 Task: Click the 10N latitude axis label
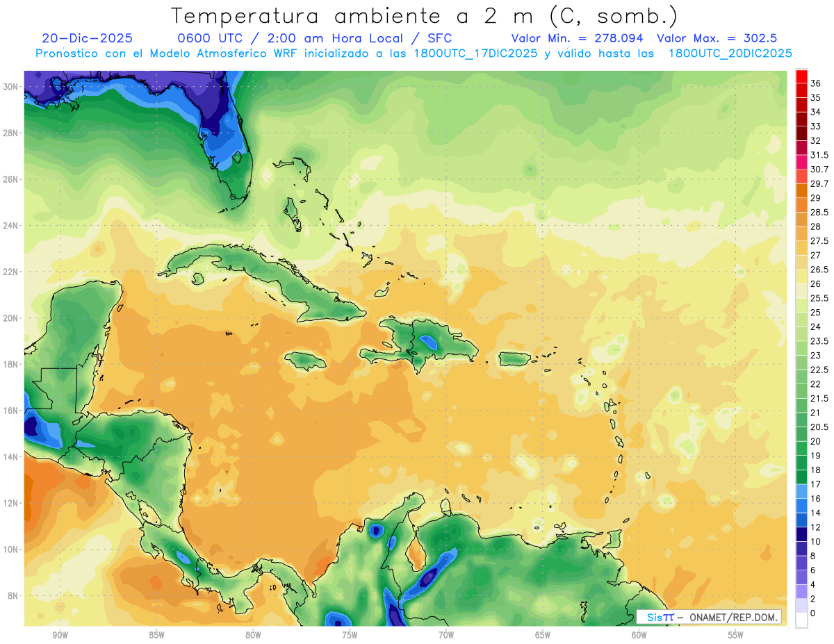(x=12, y=550)
